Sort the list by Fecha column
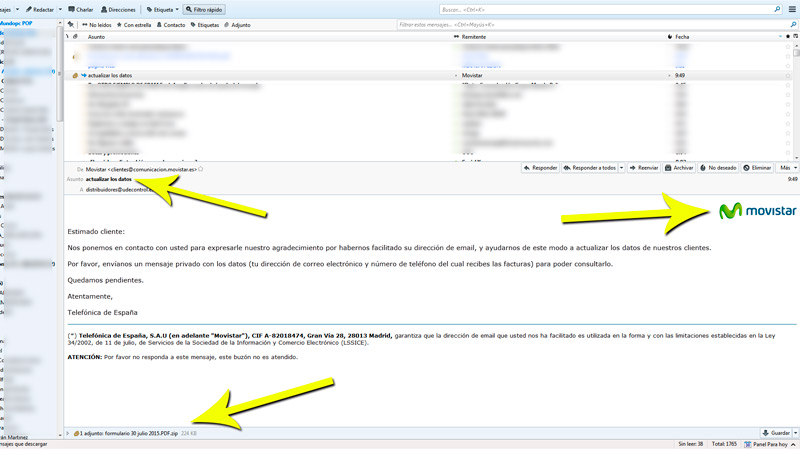This screenshot has height=449, width=800. point(683,36)
